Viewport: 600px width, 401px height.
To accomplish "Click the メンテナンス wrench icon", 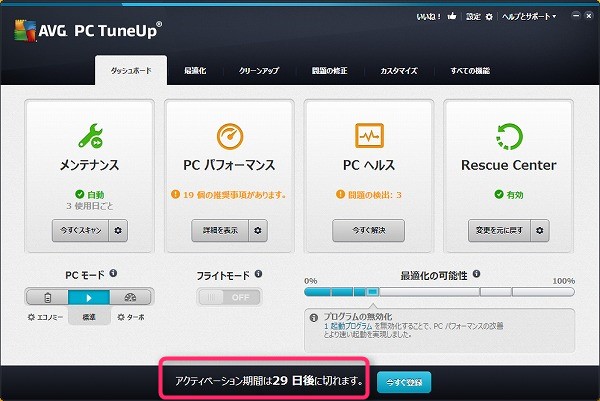I will tap(90, 136).
